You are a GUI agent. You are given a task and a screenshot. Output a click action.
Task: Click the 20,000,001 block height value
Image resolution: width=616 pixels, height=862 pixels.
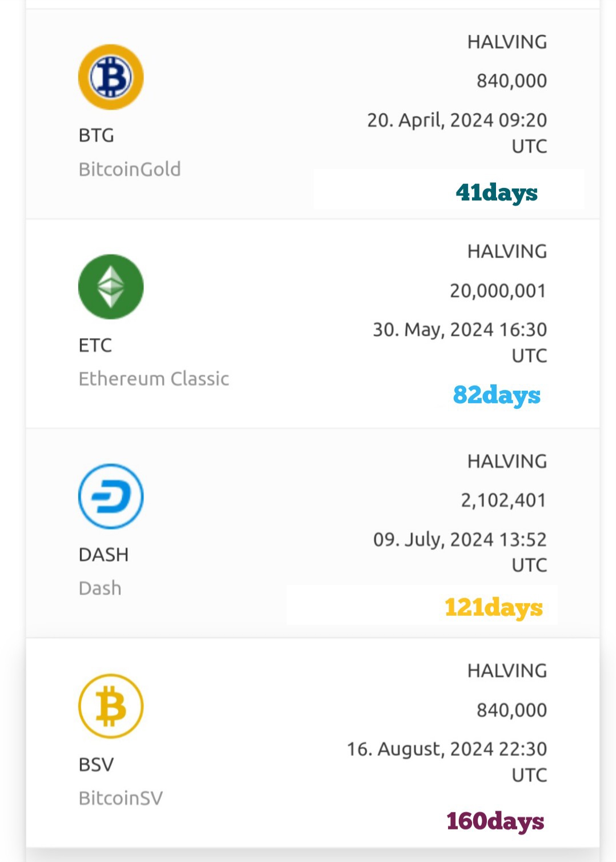(498, 291)
